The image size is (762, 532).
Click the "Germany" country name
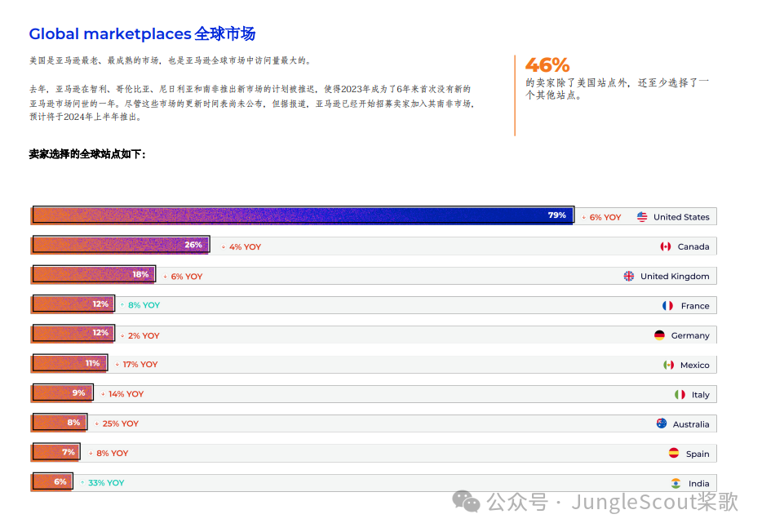tap(690, 335)
